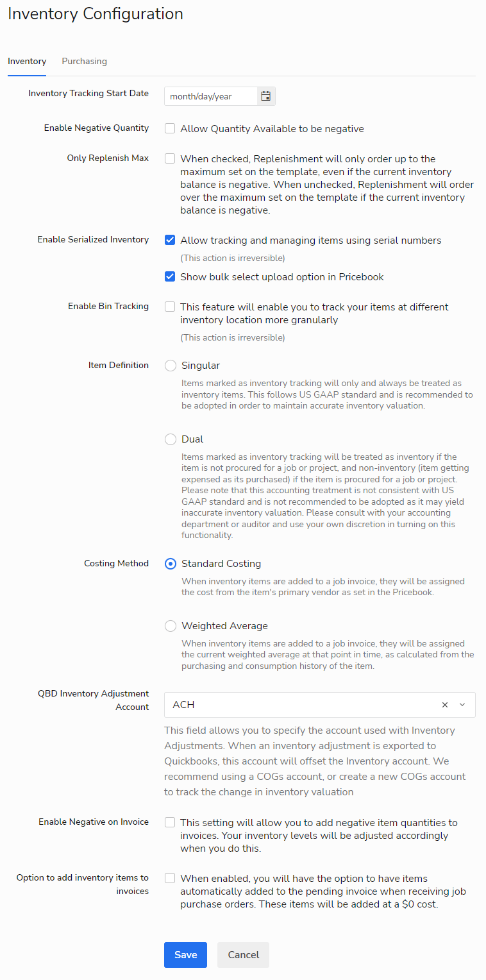Image resolution: width=486 pixels, height=980 pixels.
Task: Expand the QBD Inventory Adjustment Account dropdown
Action: 462,705
